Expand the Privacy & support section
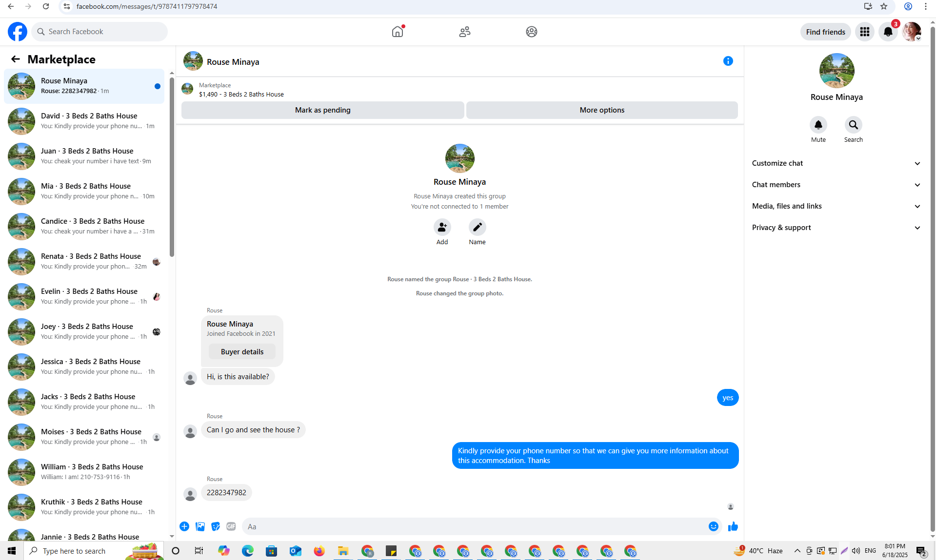Screen dimensions: 936x560 (x=836, y=228)
